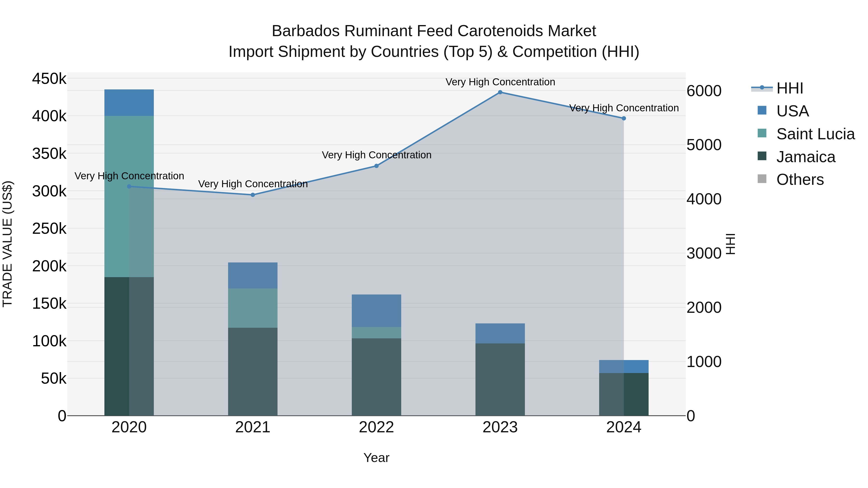
Task: Click the HHI line marker in legend
Action: click(x=762, y=87)
